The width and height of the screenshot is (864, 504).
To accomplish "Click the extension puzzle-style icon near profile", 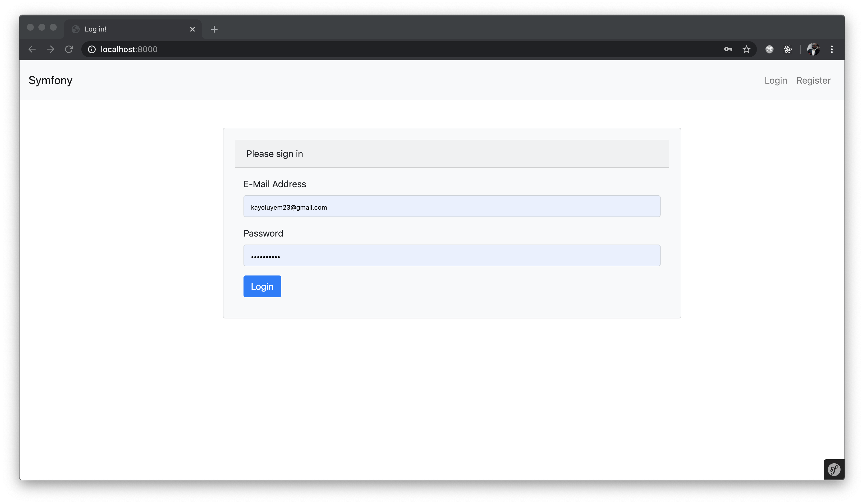I will point(769,49).
